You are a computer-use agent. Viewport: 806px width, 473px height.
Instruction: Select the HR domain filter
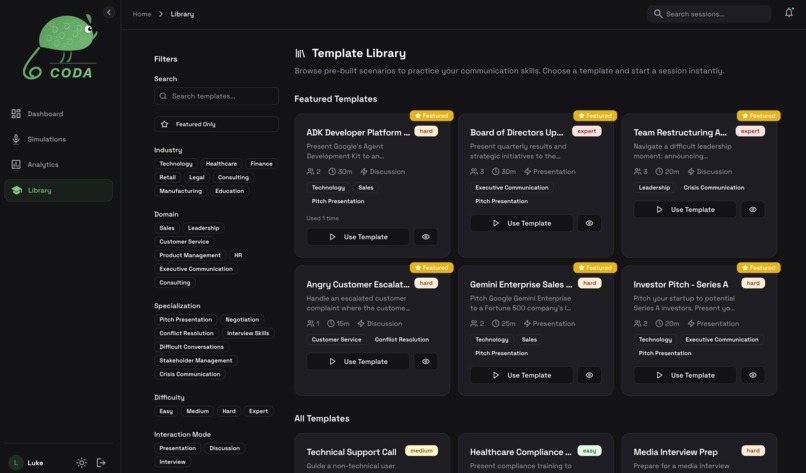(238, 255)
